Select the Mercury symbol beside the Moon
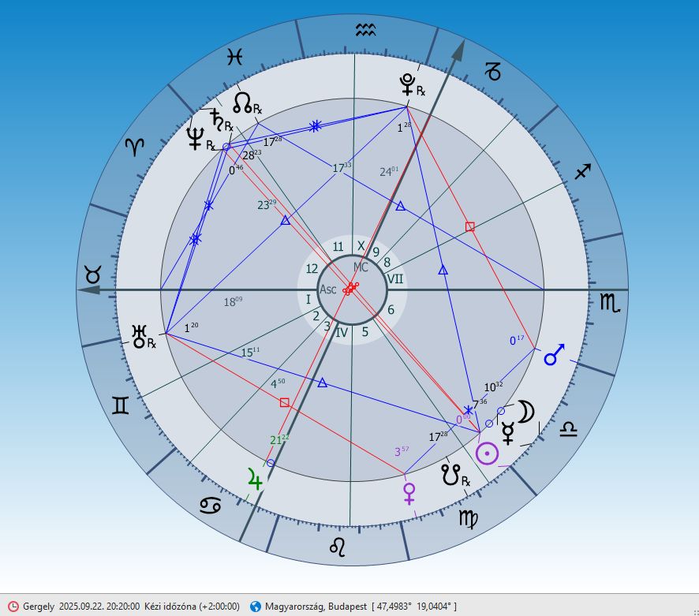The image size is (699, 616). click(508, 433)
